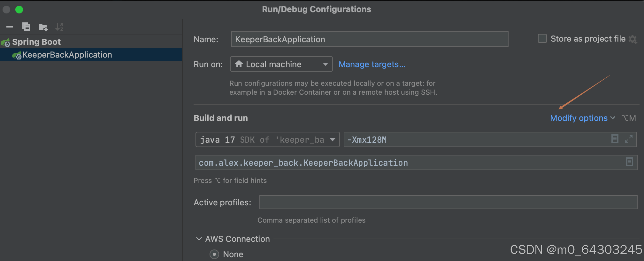Click main class browse icon
The image size is (644, 261).
[x=629, y=162]
